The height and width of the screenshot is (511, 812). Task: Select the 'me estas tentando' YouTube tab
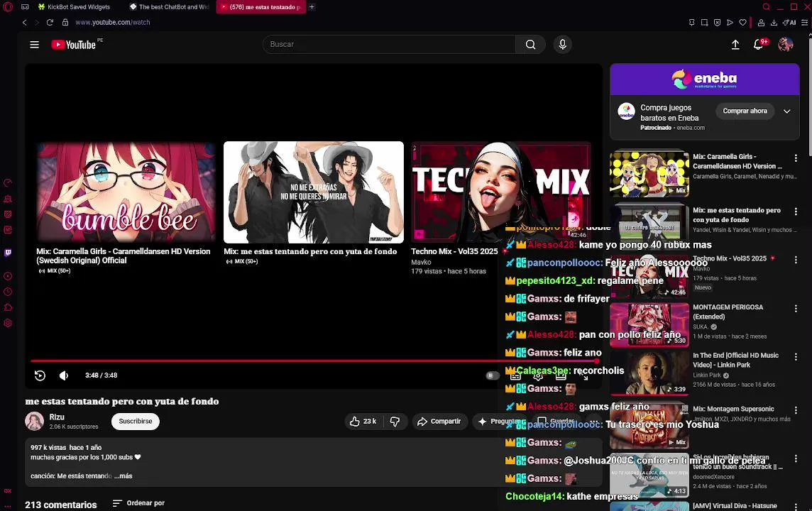point(260,6)
